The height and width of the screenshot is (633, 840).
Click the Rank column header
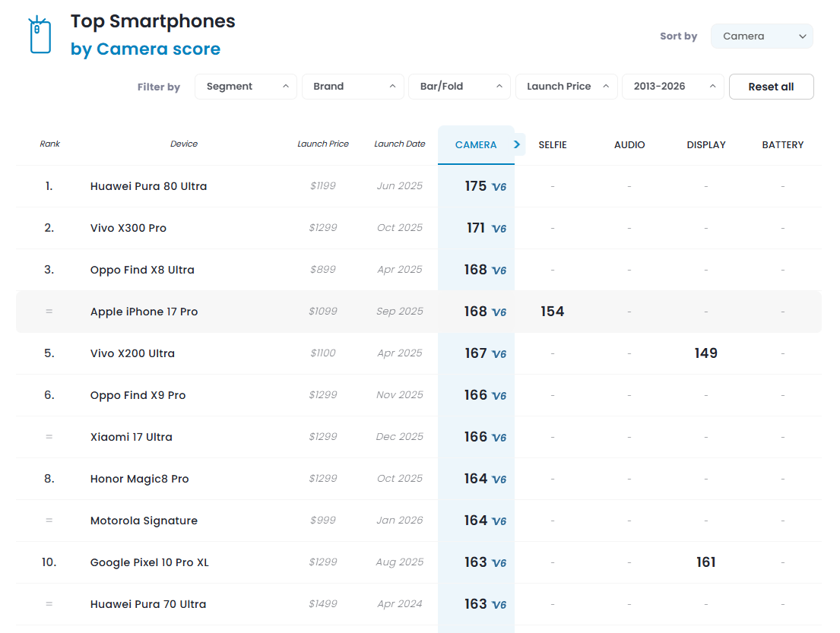[x=50, y=144]
